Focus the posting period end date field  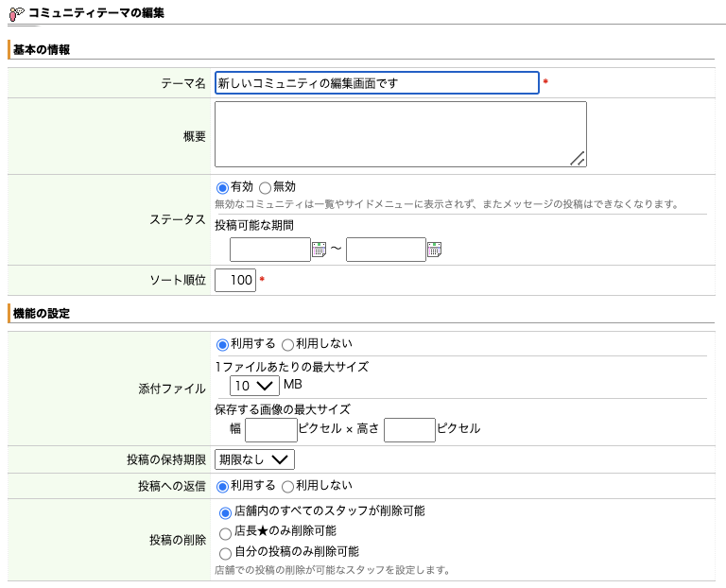[x=386, y=250]
